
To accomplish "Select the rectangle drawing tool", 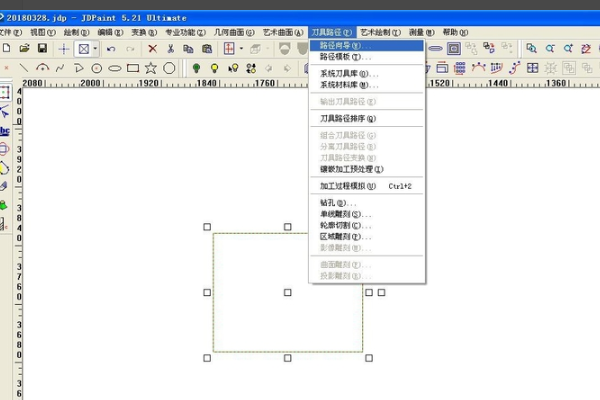I will point(133,68).
